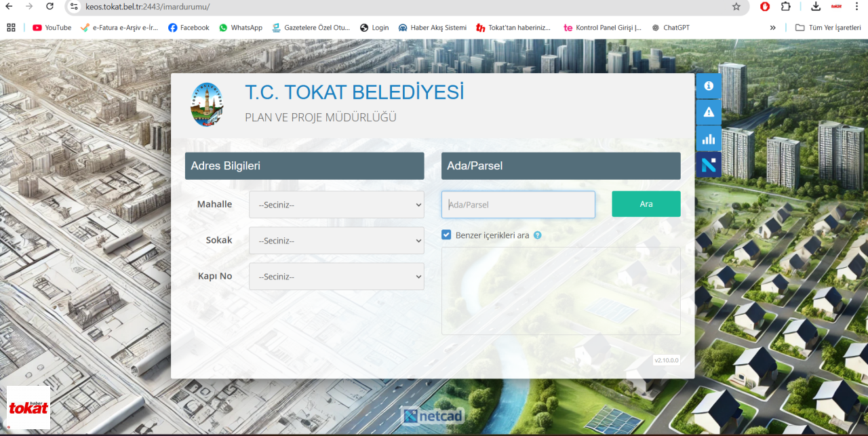Open the browser extensions puzzle icon

click(785, 7)
